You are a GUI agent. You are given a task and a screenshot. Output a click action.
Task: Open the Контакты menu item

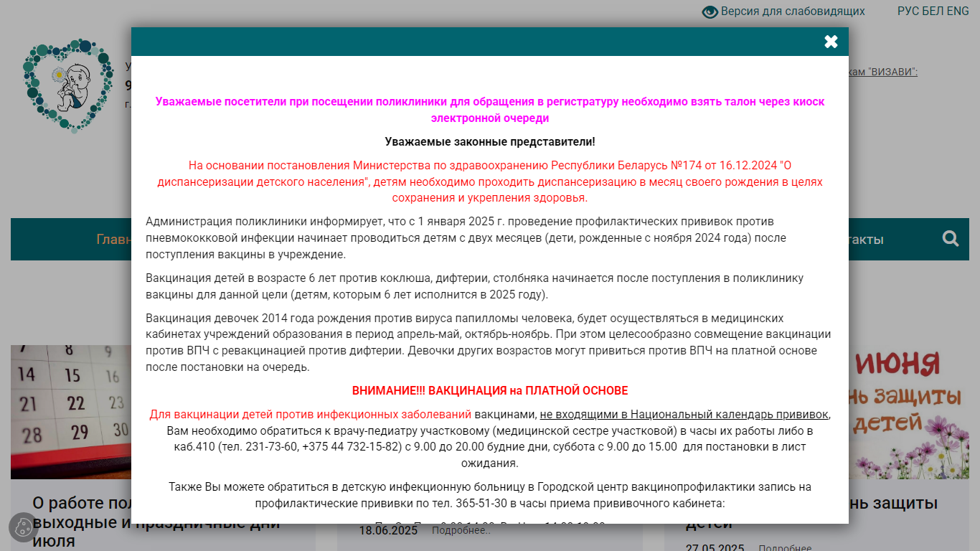(866, 240)
